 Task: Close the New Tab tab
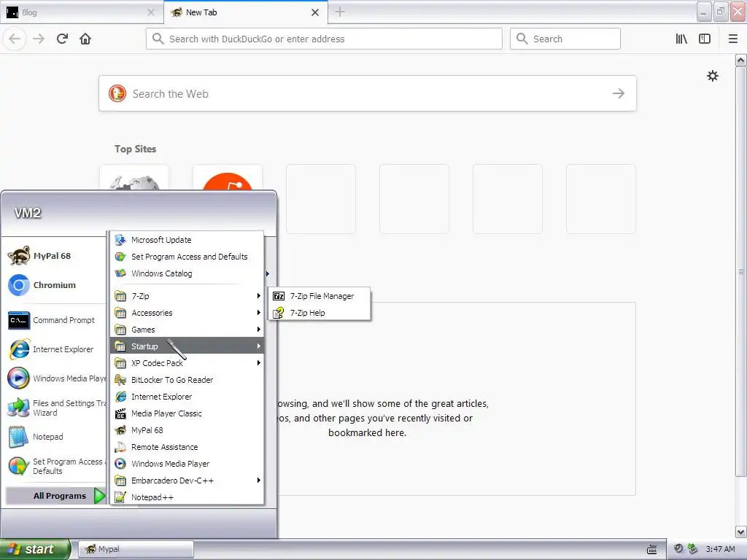click(x=315, y=12)
